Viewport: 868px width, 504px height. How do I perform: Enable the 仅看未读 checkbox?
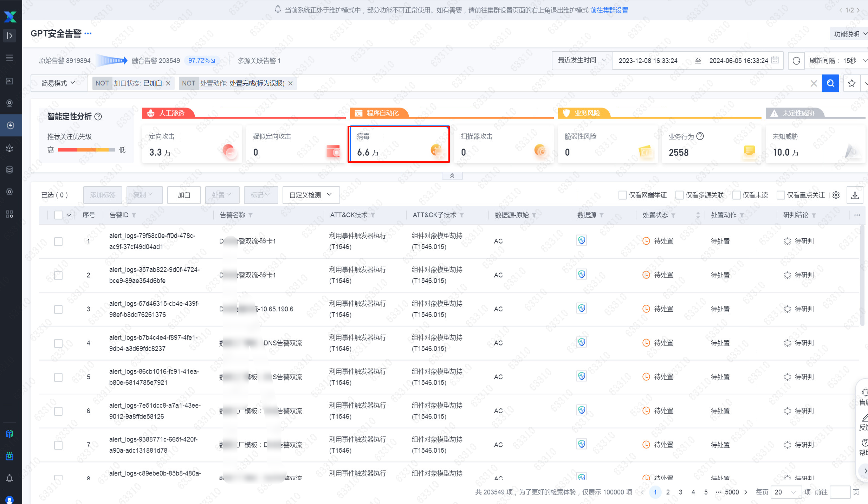pyautogui.click(x=737, y=195)
